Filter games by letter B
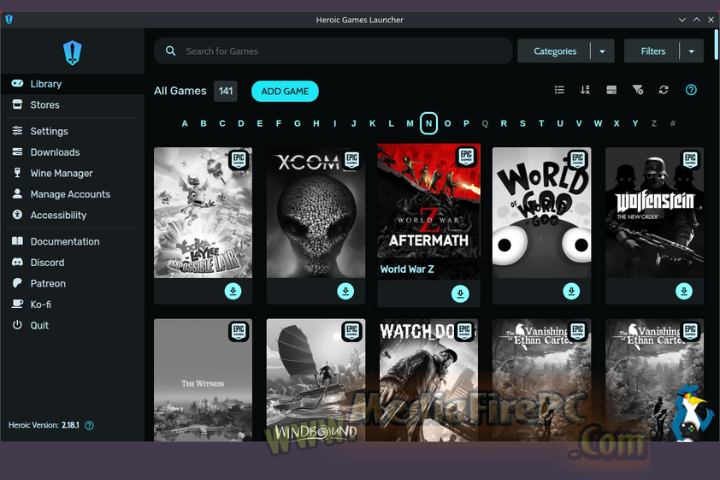 coord(203,124)
